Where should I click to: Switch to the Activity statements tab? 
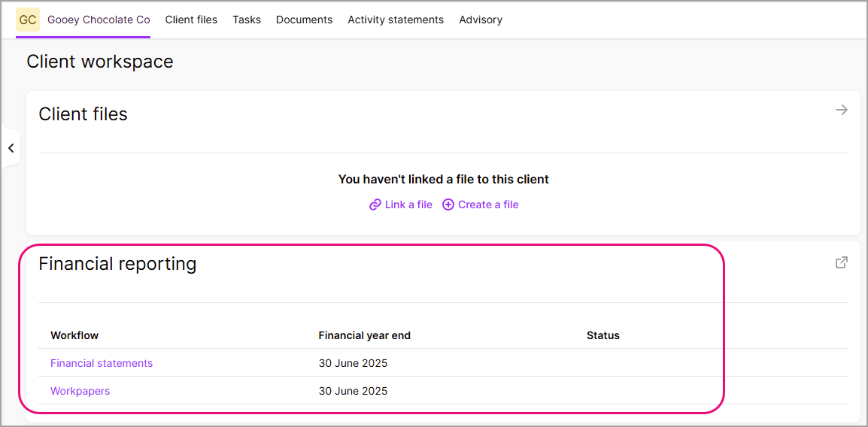point(396,20)
